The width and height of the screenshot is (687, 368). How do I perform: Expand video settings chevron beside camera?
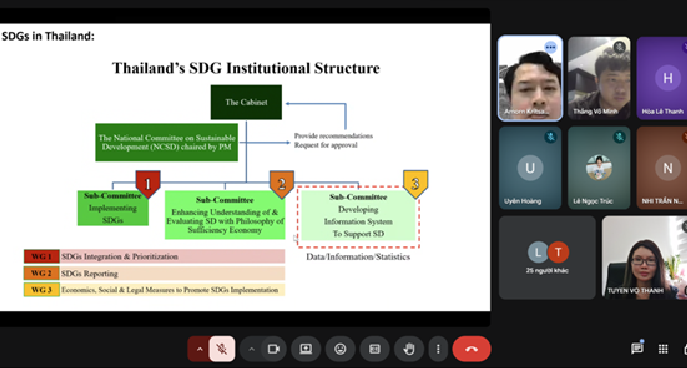click(251, 349)
